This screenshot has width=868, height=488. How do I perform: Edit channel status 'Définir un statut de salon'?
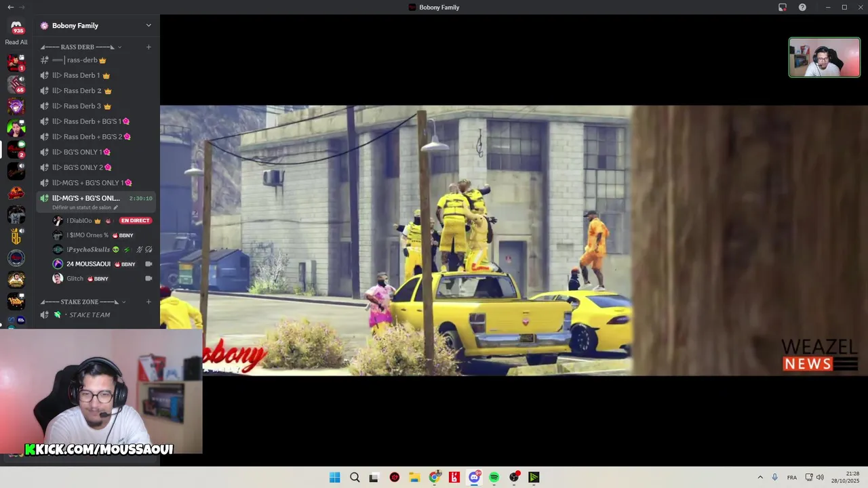(85, 207)
